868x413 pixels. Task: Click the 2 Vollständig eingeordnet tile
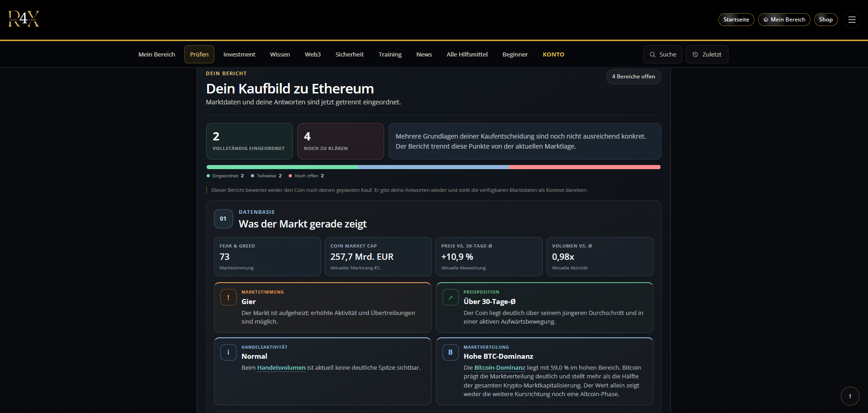tap(249, 141)
